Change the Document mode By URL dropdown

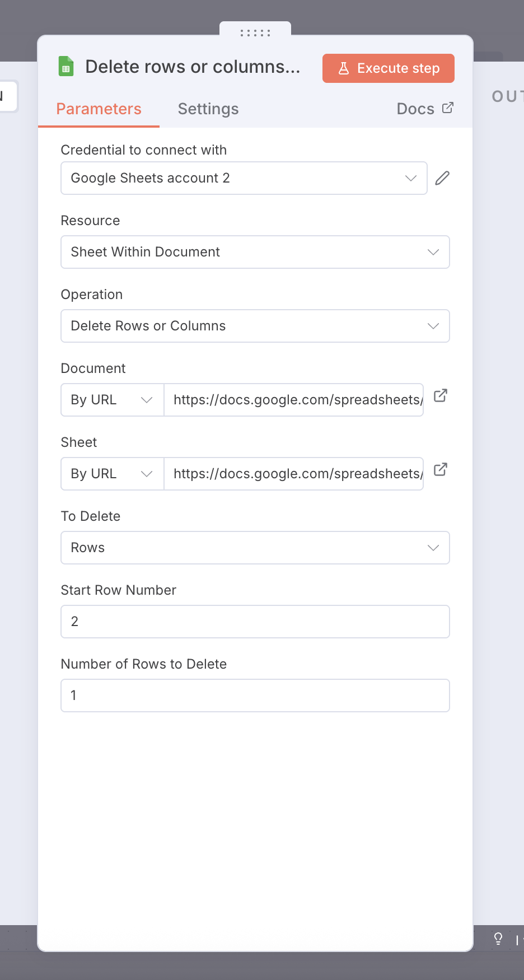click(113, 400)
